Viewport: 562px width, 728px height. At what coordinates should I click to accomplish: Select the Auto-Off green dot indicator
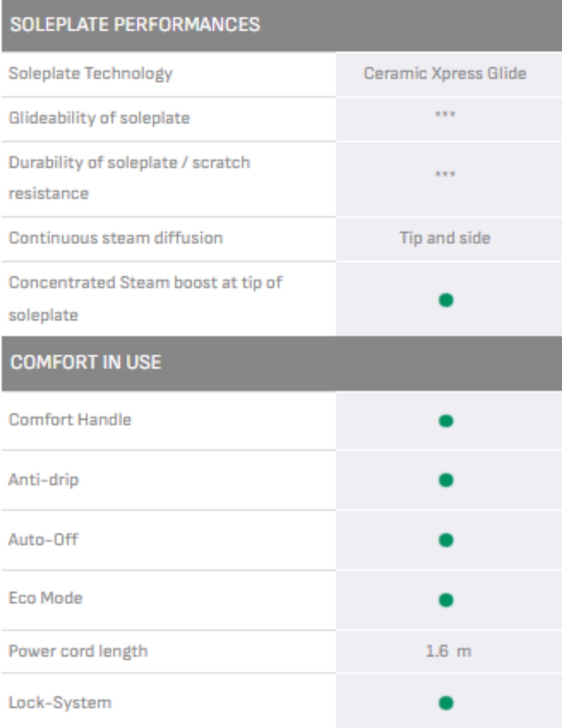(x=446, y=540)
